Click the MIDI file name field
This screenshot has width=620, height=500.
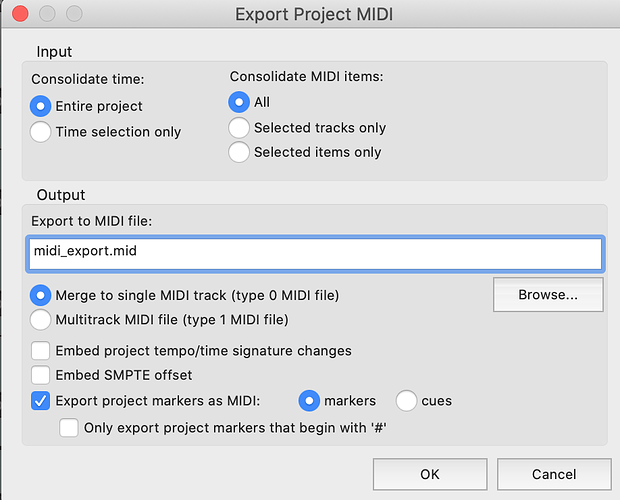[315, 254]
